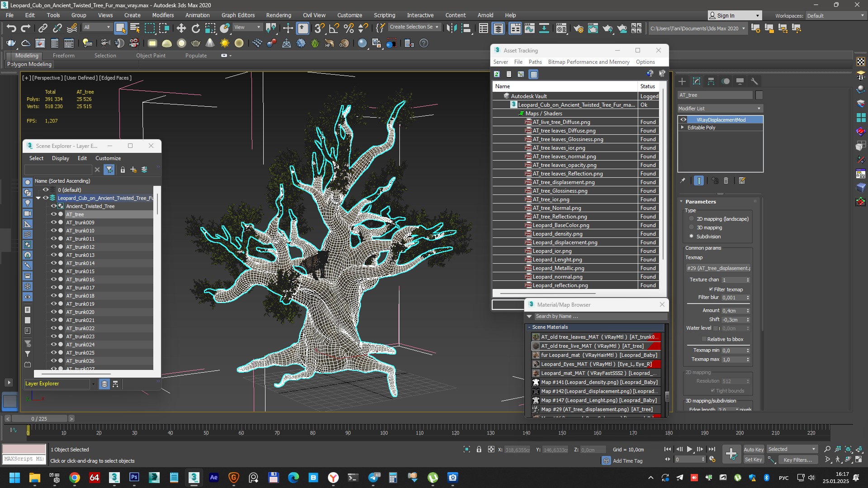
Task: Click the Auto Key button
Action: 753,450
